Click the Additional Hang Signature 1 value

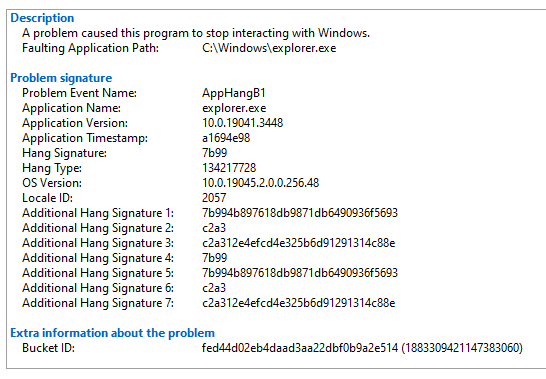pyautogui.click(x=300, y=213)
